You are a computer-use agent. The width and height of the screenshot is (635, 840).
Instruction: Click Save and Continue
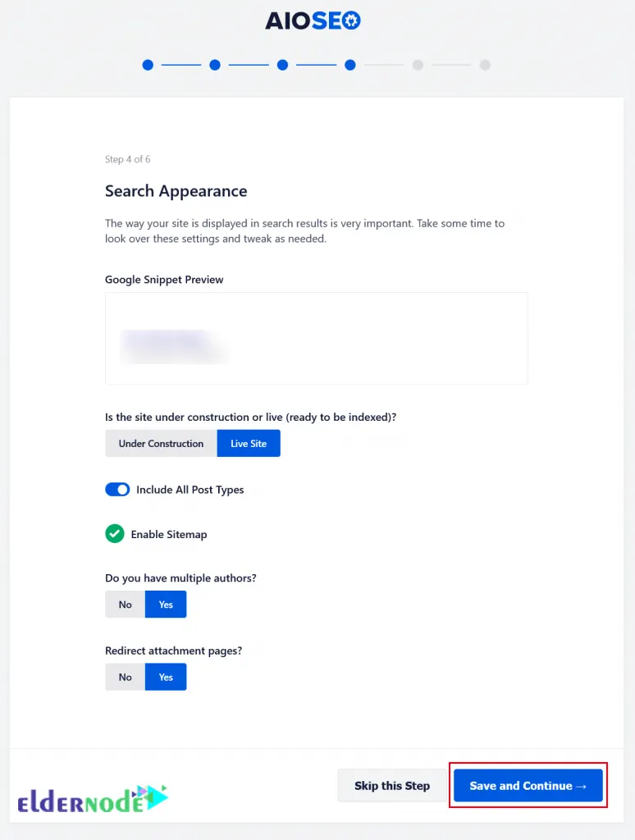(x=528, y=785)
